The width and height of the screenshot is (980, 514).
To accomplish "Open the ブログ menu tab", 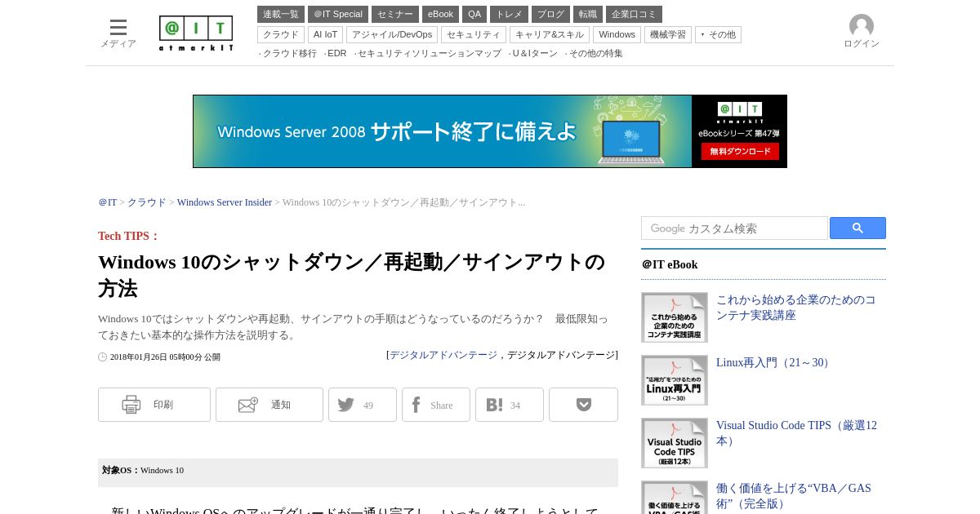I will (x=550, y=14).
